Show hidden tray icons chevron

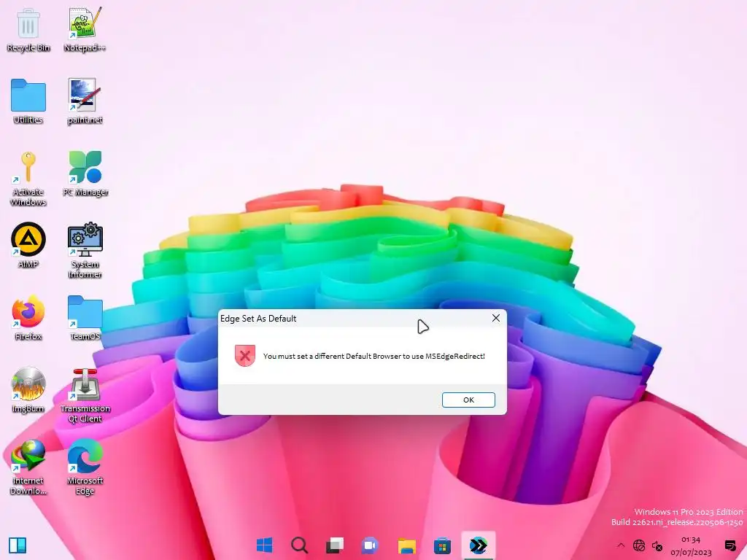point(621,545)
